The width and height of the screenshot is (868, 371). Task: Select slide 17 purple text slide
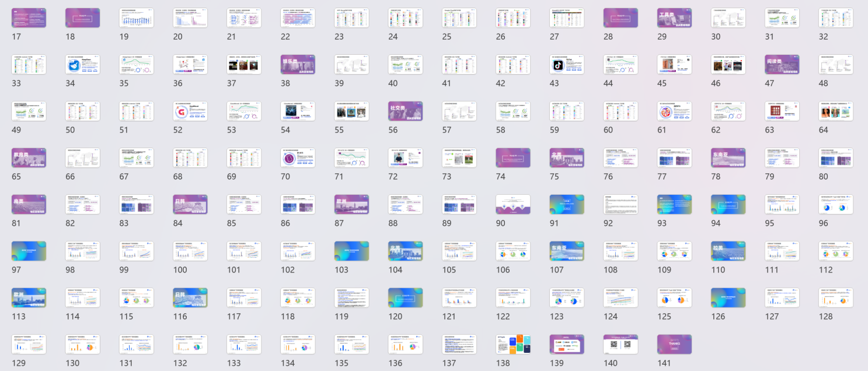click(x=29, y=18)
